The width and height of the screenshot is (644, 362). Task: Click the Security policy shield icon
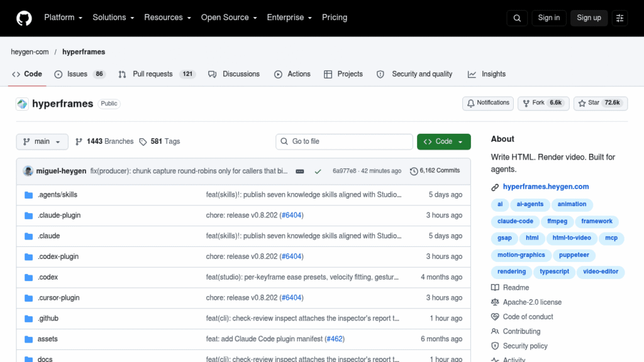[495, 346]
